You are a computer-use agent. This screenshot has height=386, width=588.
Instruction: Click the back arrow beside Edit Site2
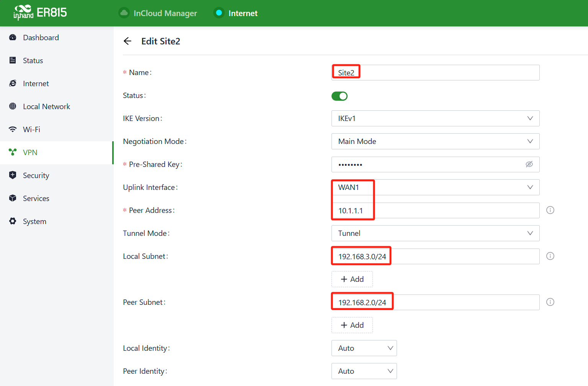point(127,41)
